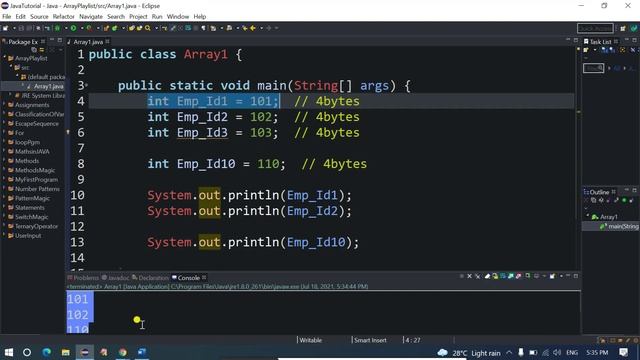Viewport: 640px width, 360px height.
Task: Click Pin Console icon
Action: click(528, 276)
